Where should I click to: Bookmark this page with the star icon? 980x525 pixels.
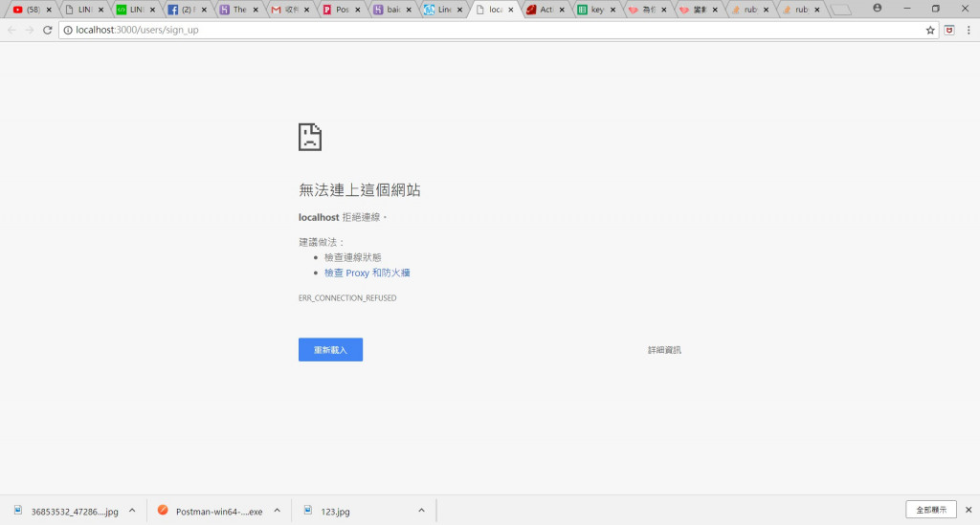(930, 30)
